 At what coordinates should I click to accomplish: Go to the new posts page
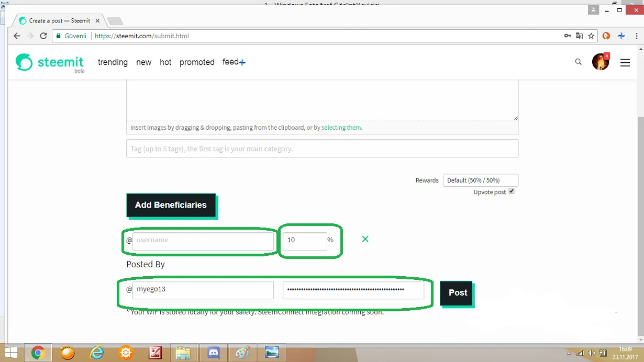coord(143,62)
